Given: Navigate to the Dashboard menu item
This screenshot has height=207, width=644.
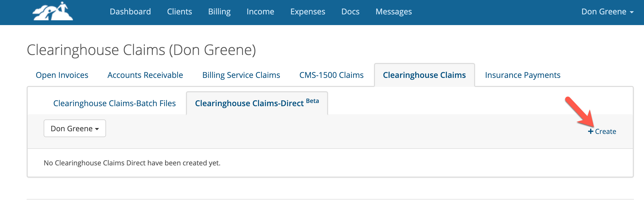Looking at the screenshot, I should (x=130, y=11).
